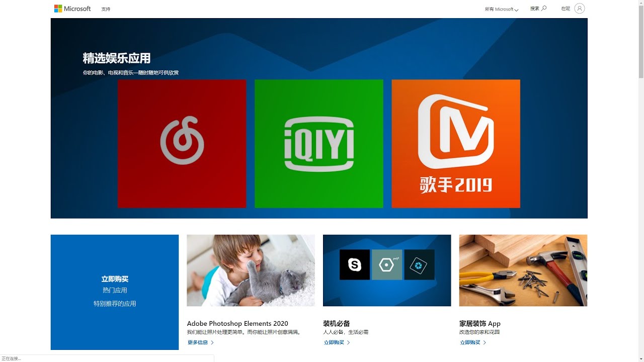Click the 在呢 account label
Image resolution: width=644 pixels, height=362 pixels.
(566, 9)
